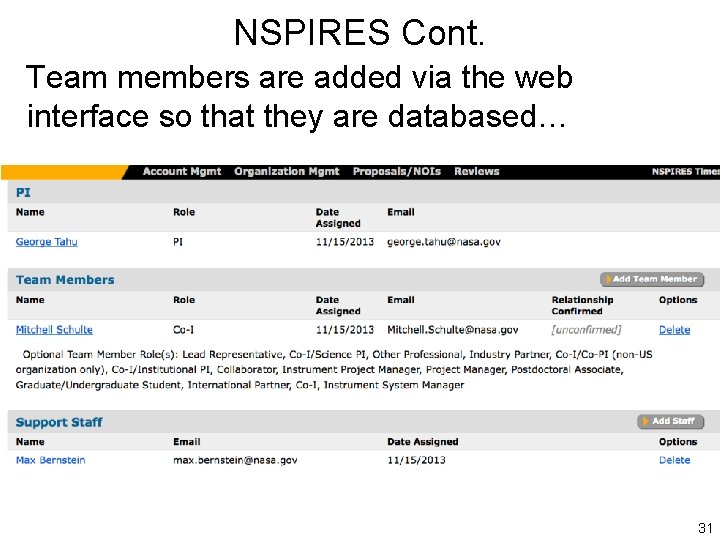The width and height of the screenshot is (720, 540).
Task: Click the Add Staff button
Action: pyautogui.click(x=670, y=421)
